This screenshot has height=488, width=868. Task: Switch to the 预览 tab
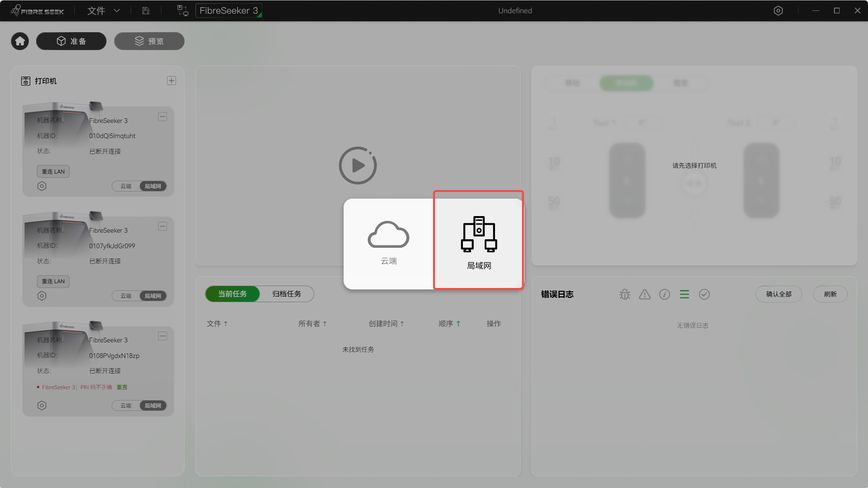149,41
